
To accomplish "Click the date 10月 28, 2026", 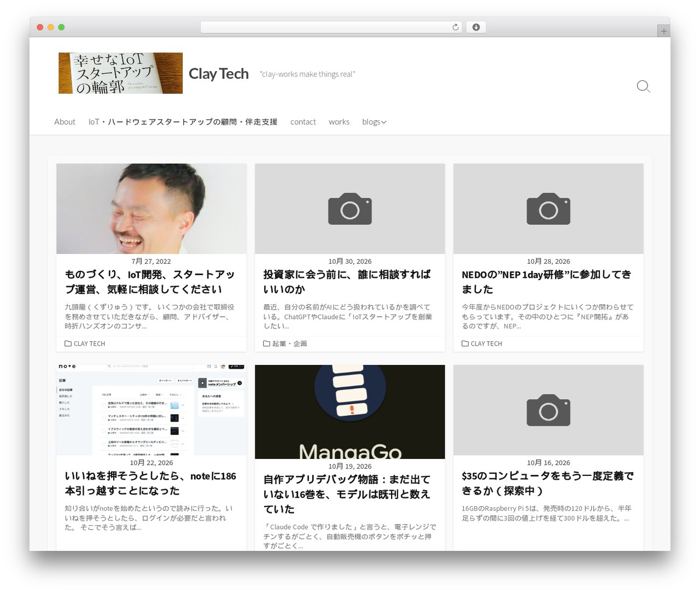I will (549, 261).
